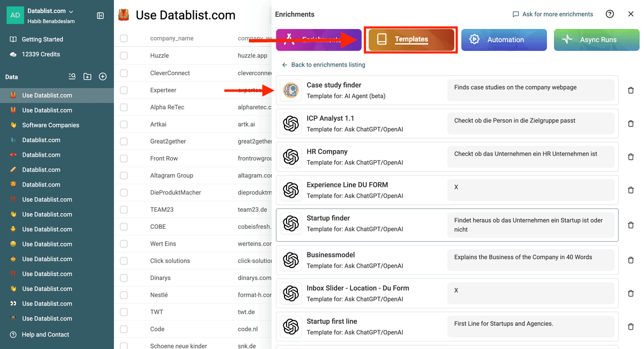
Task: Open the Datablist.com workspace dropdown
Action: (x=51, y=11)
